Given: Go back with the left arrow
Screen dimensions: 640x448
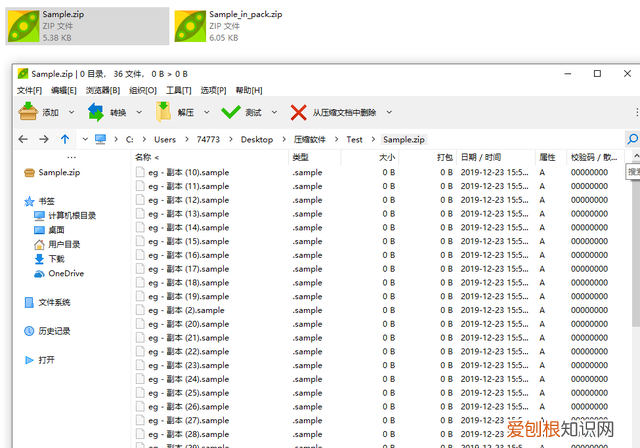Looking at the screenshot, I should (x=23, y=139).
